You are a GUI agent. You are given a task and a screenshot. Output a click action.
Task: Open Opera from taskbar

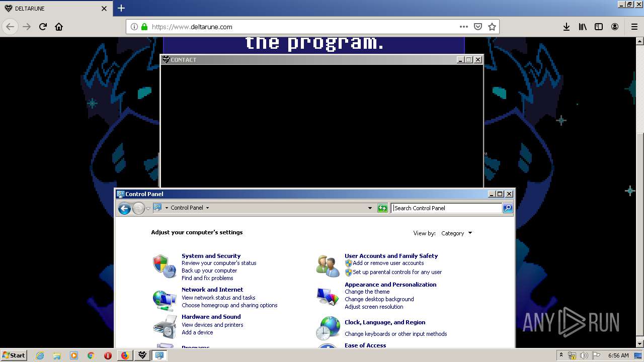click(x=108, y=355)
